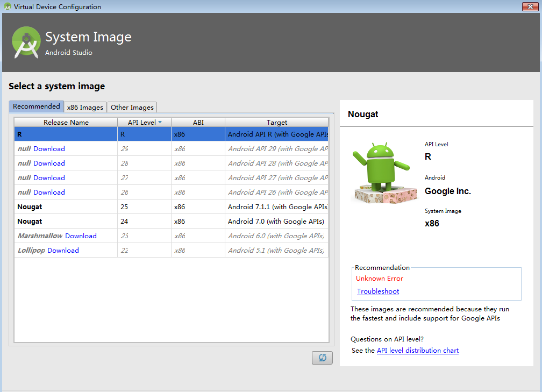Select the Nougat API 25 row

[x=171, y=206]
